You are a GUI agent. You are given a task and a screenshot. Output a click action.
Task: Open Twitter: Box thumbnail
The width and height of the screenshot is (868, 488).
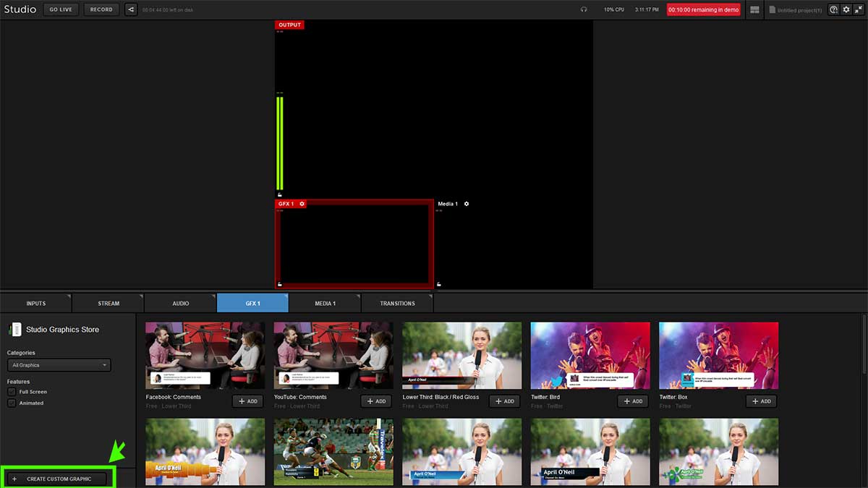click(719, 356)
